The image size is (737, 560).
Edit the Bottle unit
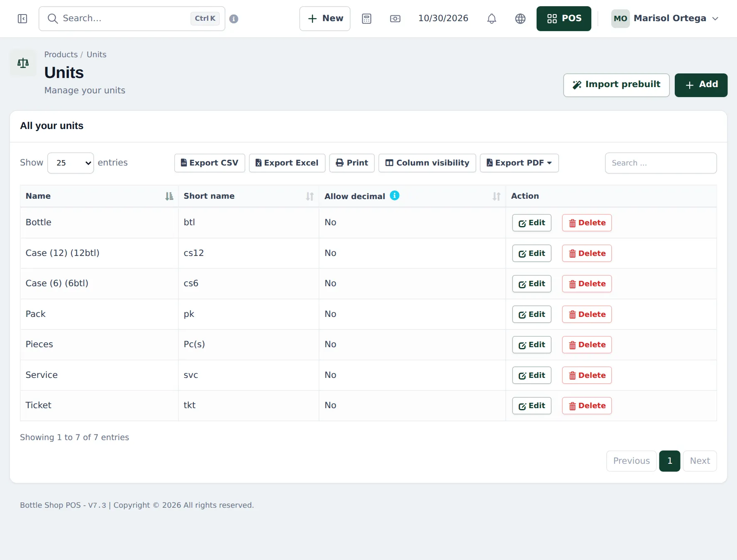532,223
